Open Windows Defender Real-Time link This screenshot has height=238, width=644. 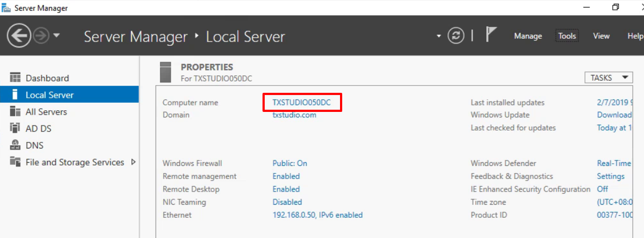point(614,163)
